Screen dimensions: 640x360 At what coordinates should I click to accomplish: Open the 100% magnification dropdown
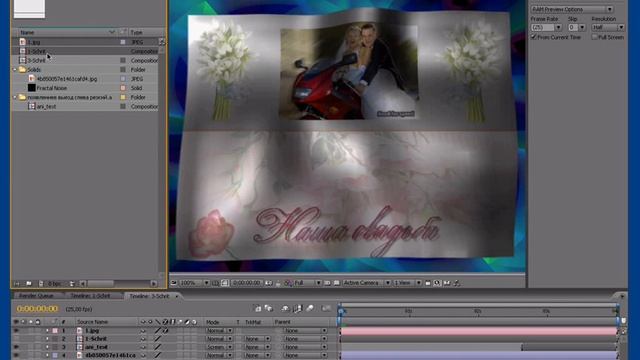[194, 283]
